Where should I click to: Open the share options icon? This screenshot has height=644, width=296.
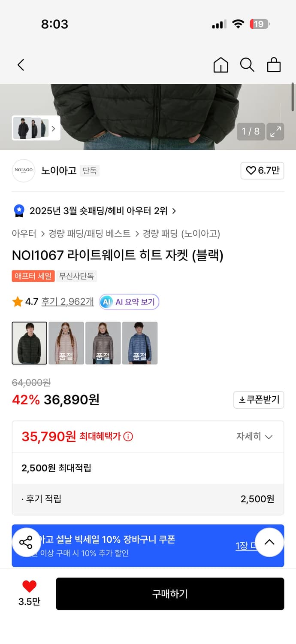point(27,543)
